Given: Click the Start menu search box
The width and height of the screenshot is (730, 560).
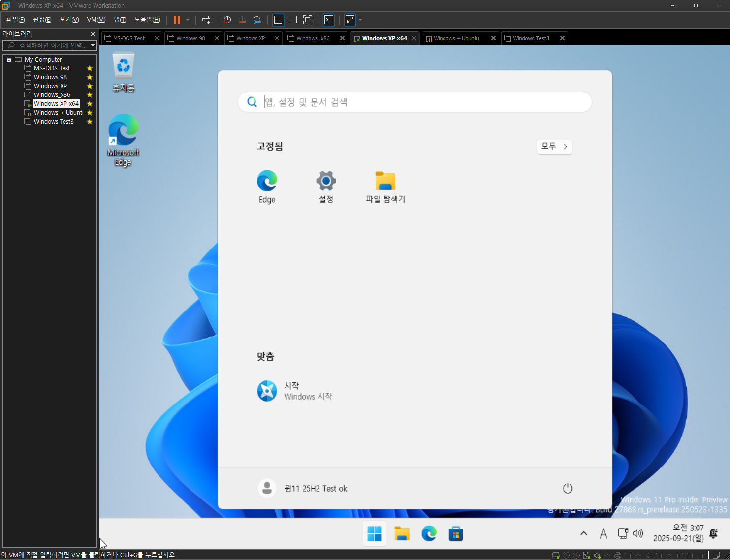Looking at the screenshot, I should (414, 102).
